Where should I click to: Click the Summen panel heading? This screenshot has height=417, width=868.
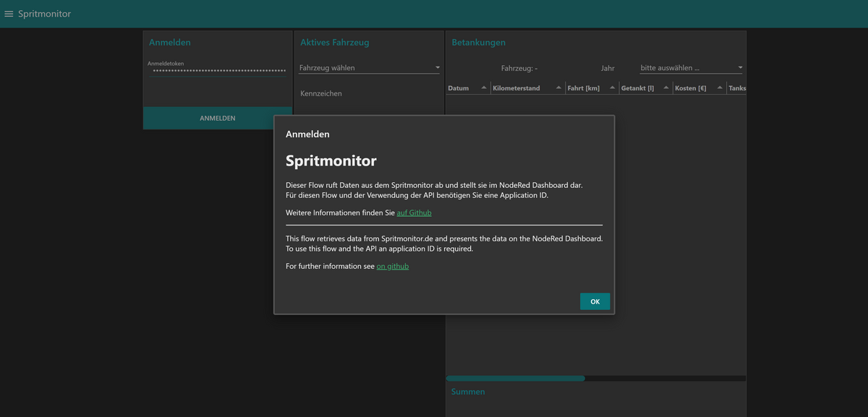coord(468,392)
